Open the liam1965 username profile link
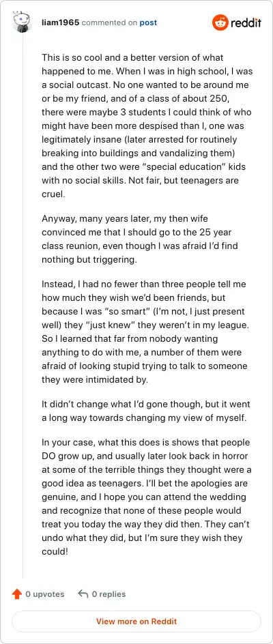273x644 pixels. coord(61,23)
